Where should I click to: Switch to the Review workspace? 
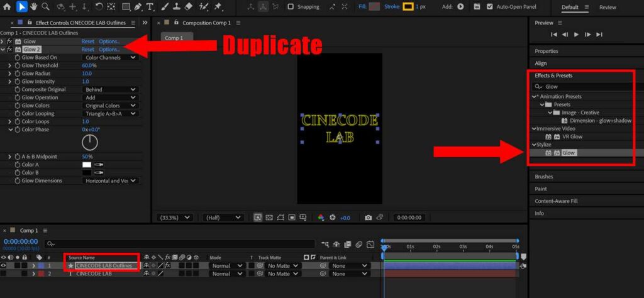[x=608, y=7]
